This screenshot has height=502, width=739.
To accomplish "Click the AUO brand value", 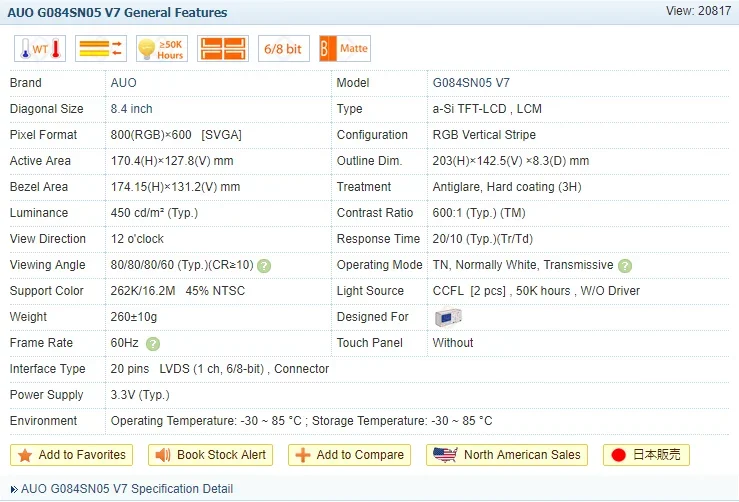I will pos(123,83).
